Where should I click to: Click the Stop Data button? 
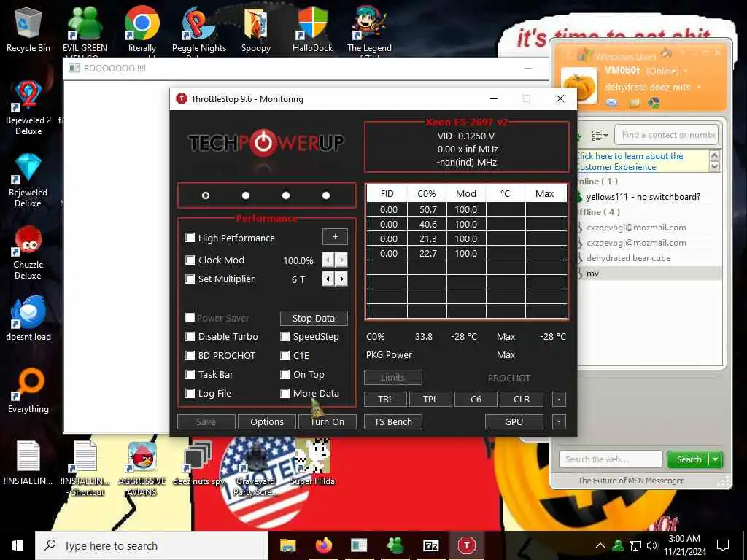[314, 318]
